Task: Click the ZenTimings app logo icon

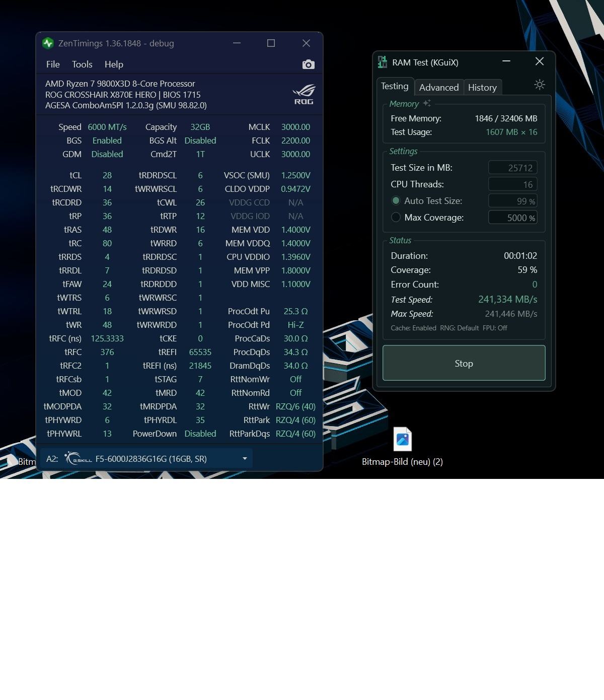Action: 48,43
